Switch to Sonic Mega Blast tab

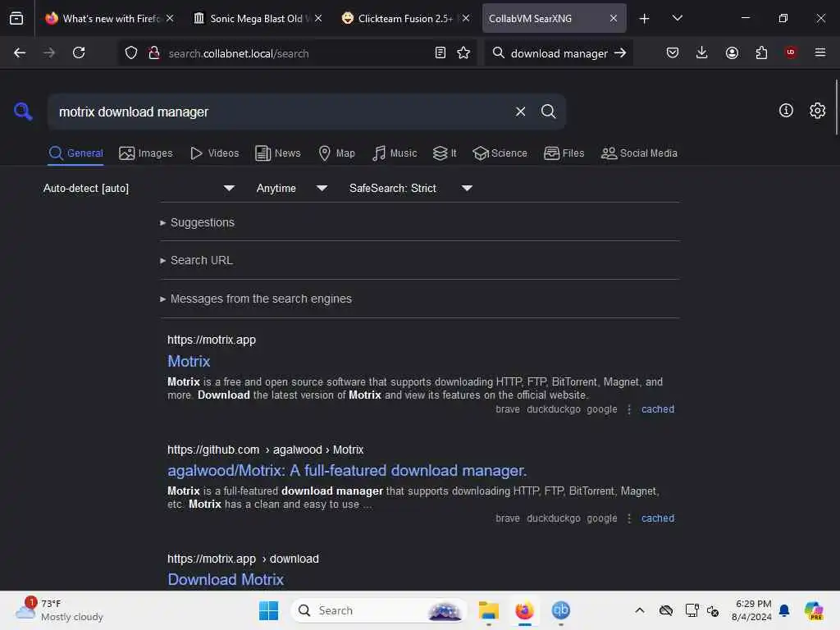click(x=257, y=18)
